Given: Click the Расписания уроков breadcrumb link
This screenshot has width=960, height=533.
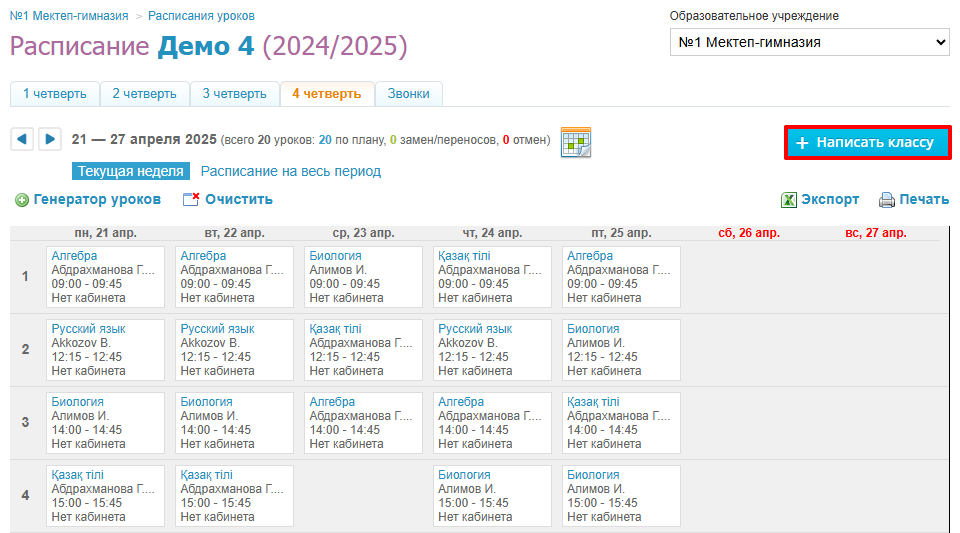Looking at the screenshot, I should pos(201,16).
